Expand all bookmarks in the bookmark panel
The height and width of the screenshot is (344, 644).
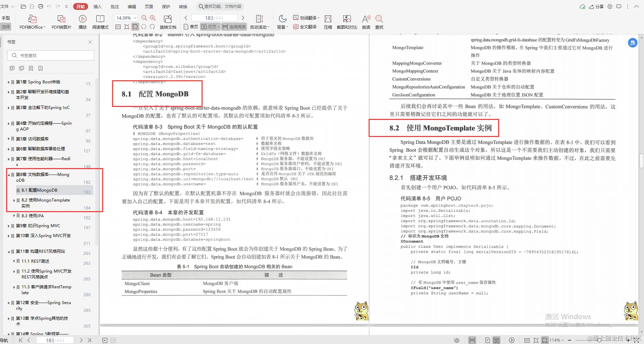pyautogui.click(x=12, y=68)
